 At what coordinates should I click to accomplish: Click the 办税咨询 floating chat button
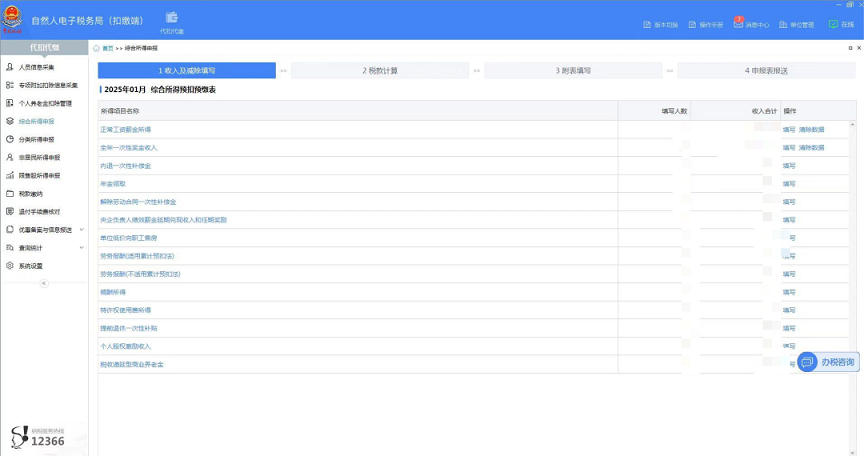[828, 362]
